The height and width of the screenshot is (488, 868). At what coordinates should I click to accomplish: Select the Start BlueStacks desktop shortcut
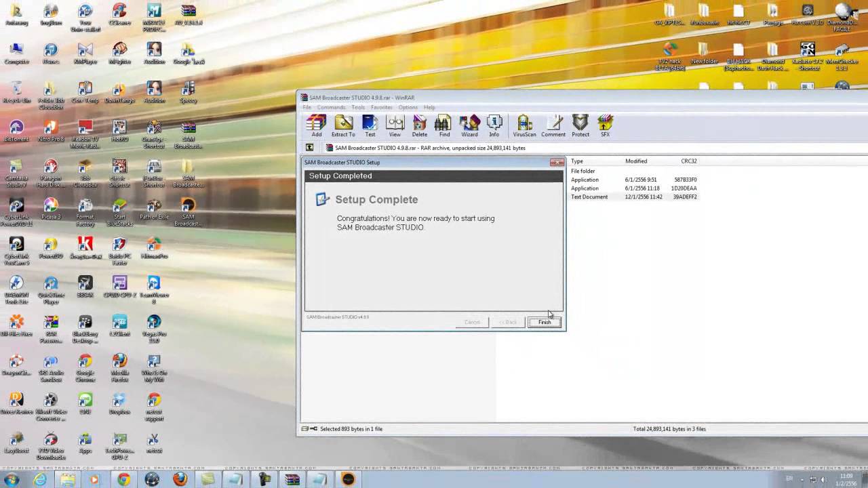click(119, 213)
